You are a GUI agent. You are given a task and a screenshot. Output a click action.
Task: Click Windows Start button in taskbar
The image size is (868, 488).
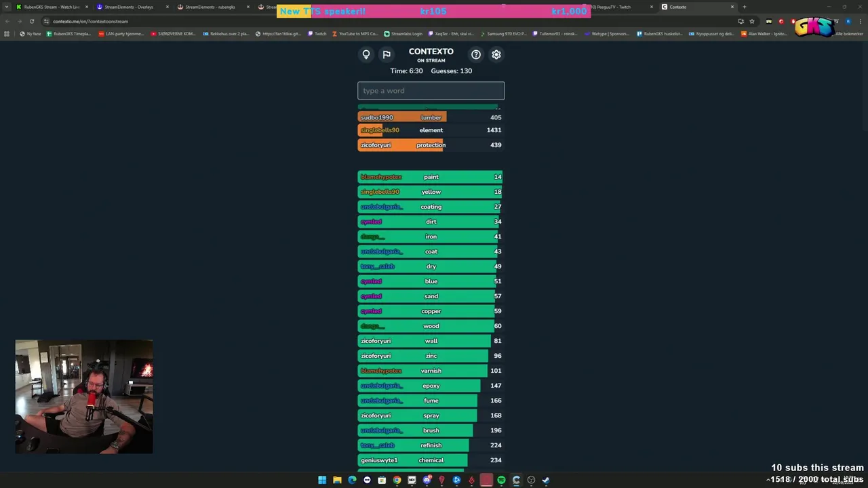click(322, 480)
